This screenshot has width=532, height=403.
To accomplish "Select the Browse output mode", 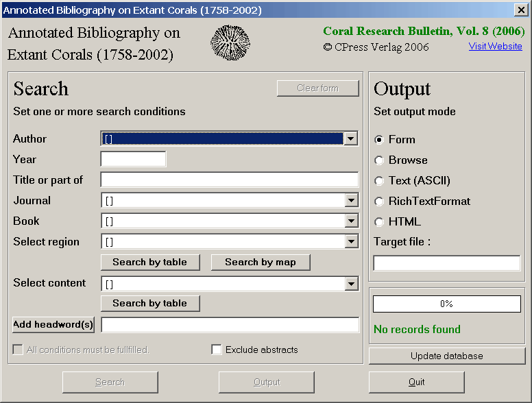I will pyautogui.click(x=379, y=160).
